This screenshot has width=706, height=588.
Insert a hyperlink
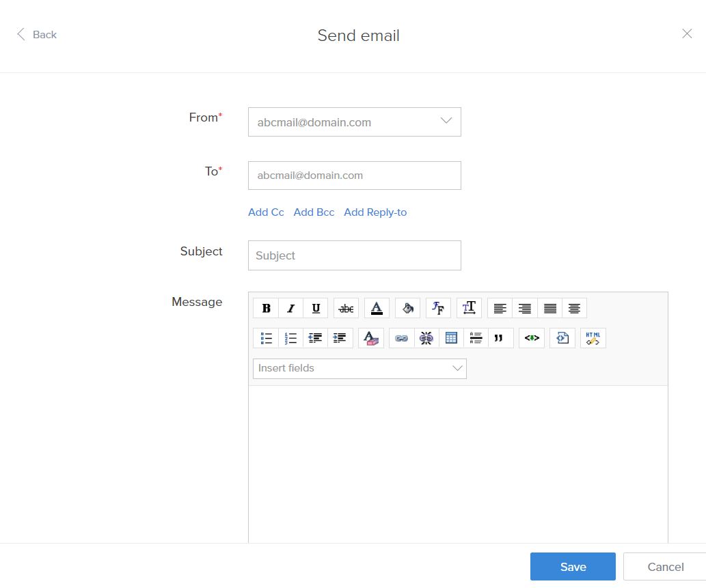[x=402, y=338]
